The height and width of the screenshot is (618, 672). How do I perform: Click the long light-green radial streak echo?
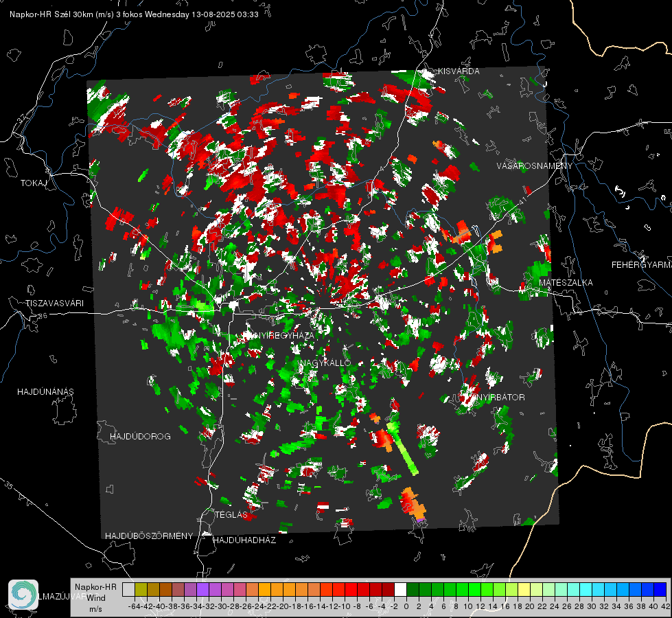coord(402,448)
